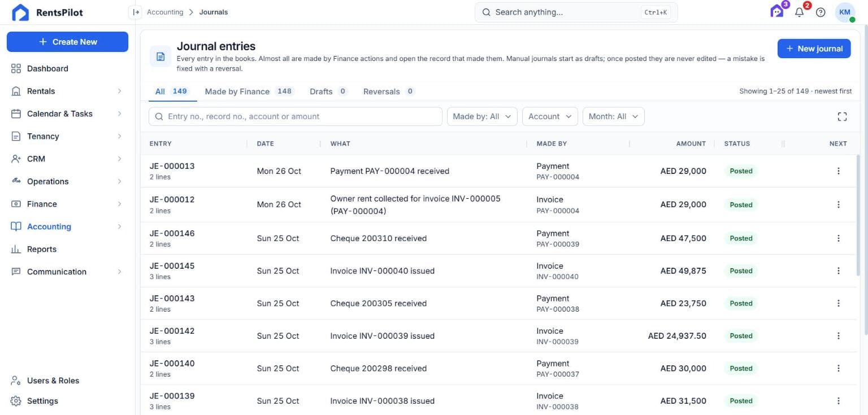Switch to the Reversals tab
Image resolution: width=868 pixels, height=415 pixels.
pyautogui.click(x=389, y=91)
